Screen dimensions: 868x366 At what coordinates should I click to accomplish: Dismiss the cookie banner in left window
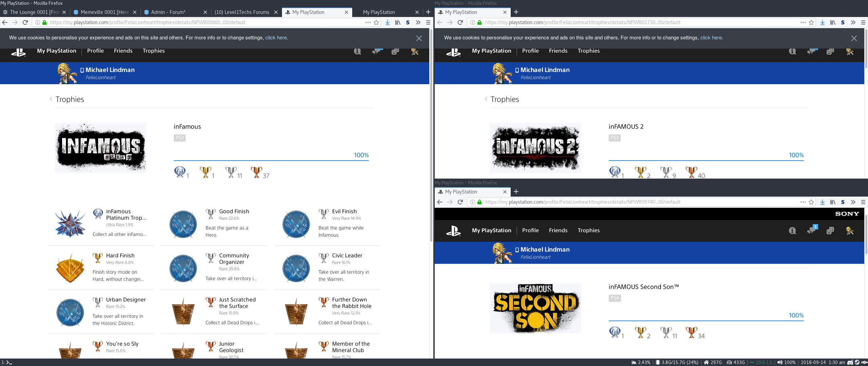point(419,38)
